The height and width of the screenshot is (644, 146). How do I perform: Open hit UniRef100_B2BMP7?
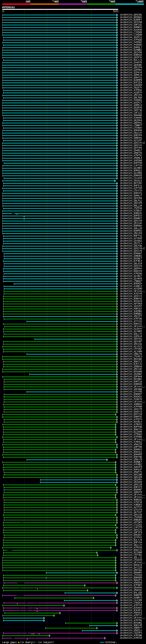coord(131,20)
